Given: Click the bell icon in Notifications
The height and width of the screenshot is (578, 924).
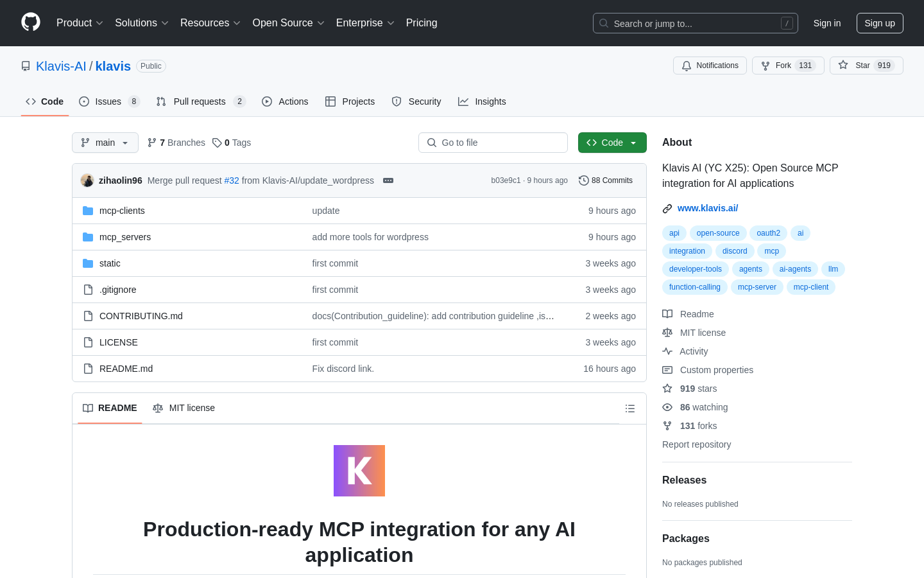Looking at the screenshot, I should click(x=687, y=66).
